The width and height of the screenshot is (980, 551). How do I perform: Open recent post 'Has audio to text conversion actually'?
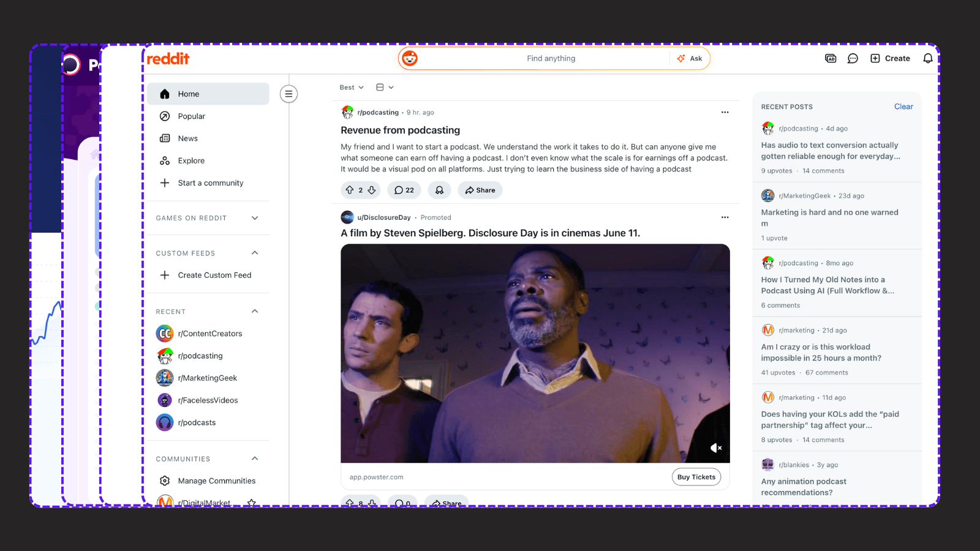[x=831, y=151]
